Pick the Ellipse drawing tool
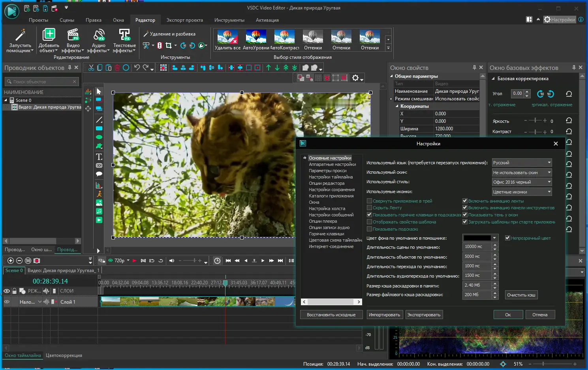Viewport: 588px width, 370px height. [x=99, y=137]
